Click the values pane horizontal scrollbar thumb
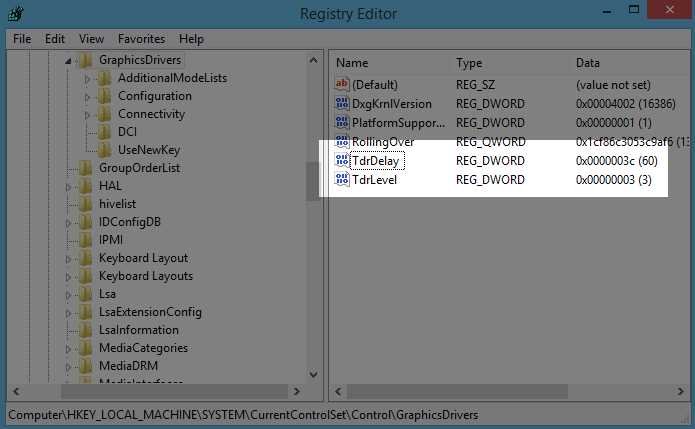The height and width of the screenshot is (429, 695). [457, 391]
